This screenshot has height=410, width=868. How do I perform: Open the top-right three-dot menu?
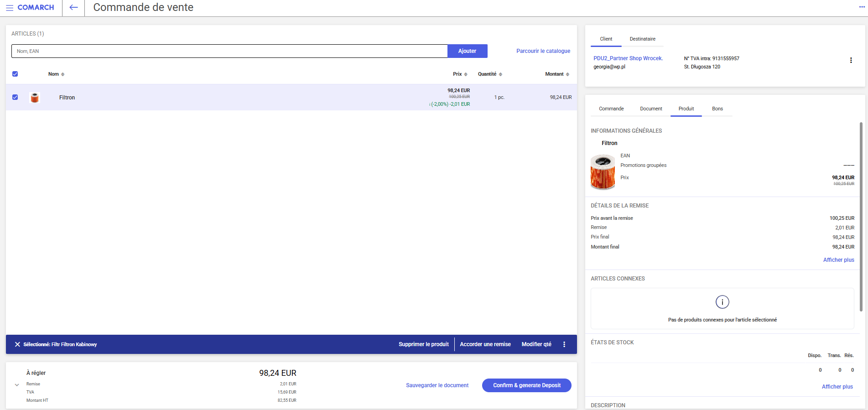[862, 7]
